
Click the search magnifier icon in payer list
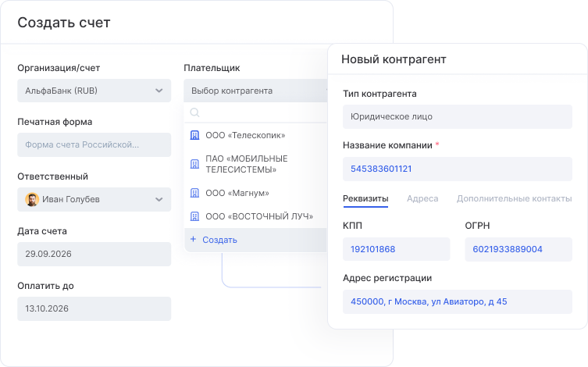coord(195,112)
